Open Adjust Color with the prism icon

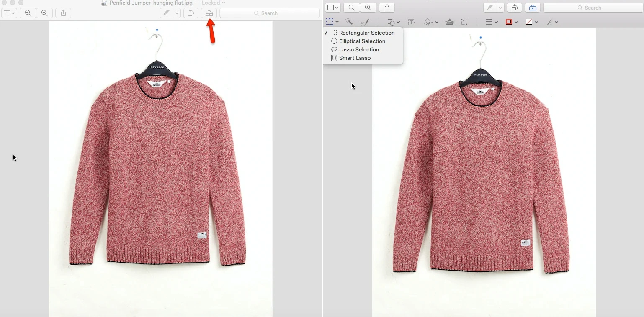tap(450, 22)
